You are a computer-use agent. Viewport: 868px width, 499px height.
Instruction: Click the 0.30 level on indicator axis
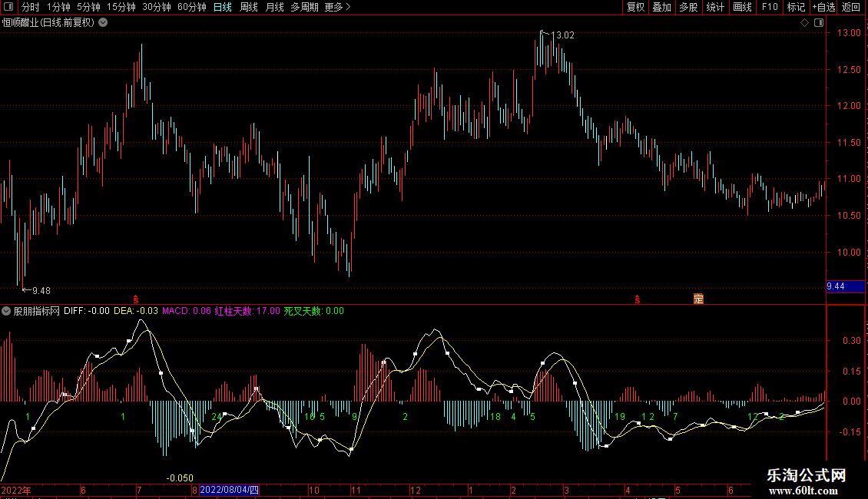(x=851, y=341)
